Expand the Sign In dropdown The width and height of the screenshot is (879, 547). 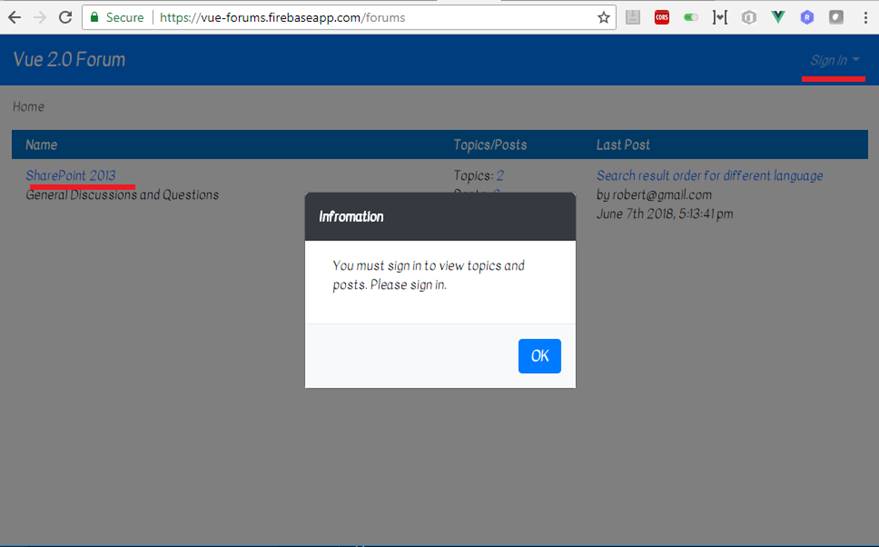pyautogui.click(x=834, y=60)
